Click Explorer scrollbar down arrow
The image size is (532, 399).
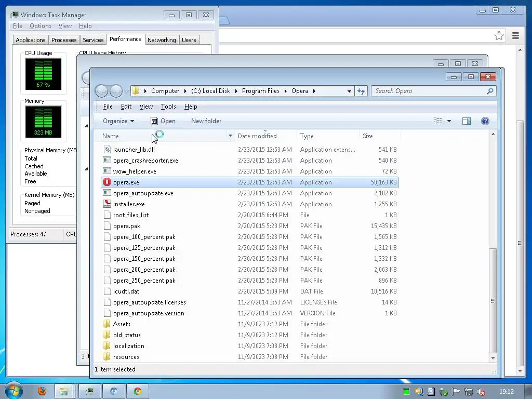493,358
